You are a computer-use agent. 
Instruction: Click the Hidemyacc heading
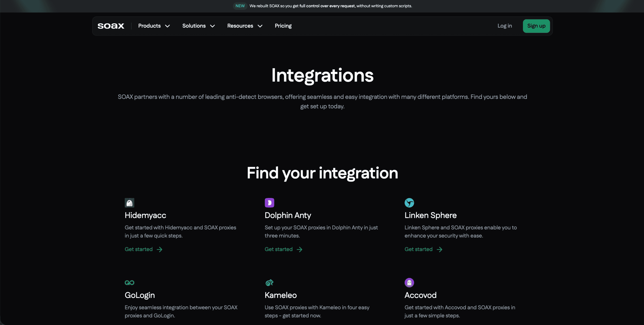(145, 215)
